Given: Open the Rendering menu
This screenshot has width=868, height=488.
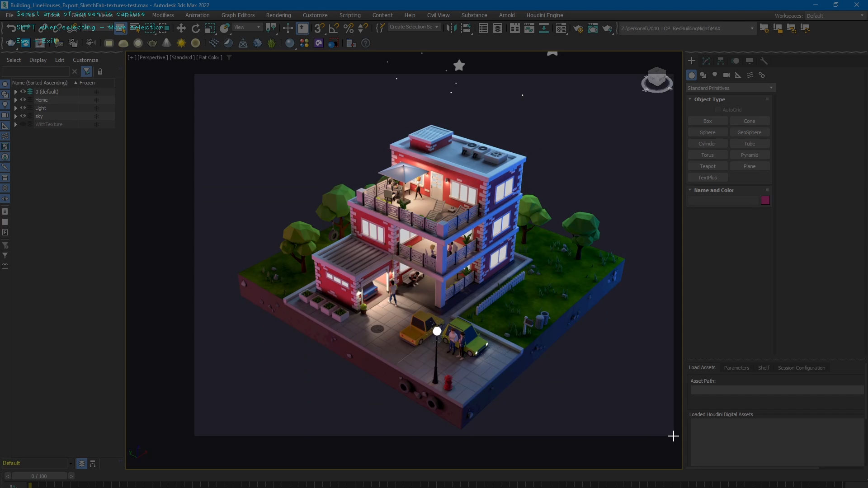Looking at the screenshot, I should pyautogui.click(x=278, y=15).
